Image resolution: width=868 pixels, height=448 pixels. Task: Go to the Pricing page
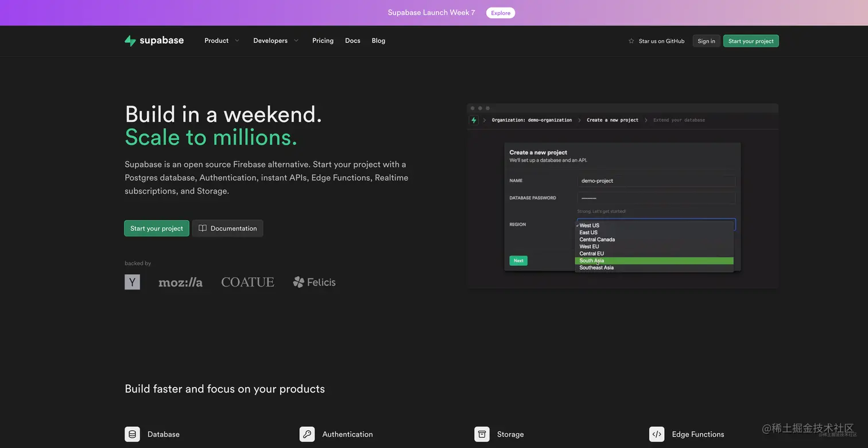pos(323,41)
